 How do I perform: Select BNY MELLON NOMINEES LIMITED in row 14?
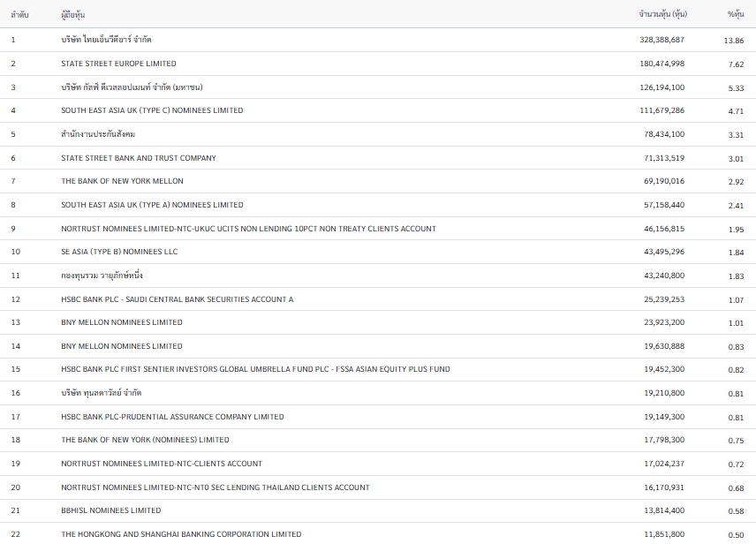tap(122, 346)
